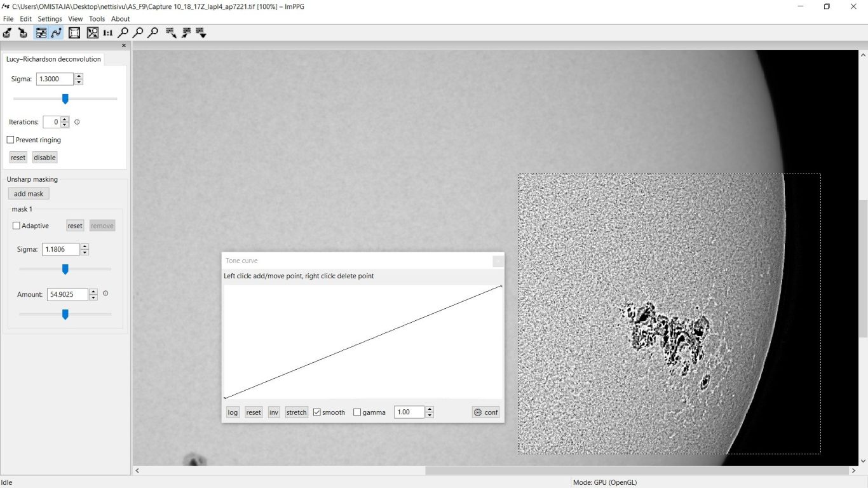Click the fit image in window icon
Viewport: 868px width, 488px height.
tap(92, 32)
